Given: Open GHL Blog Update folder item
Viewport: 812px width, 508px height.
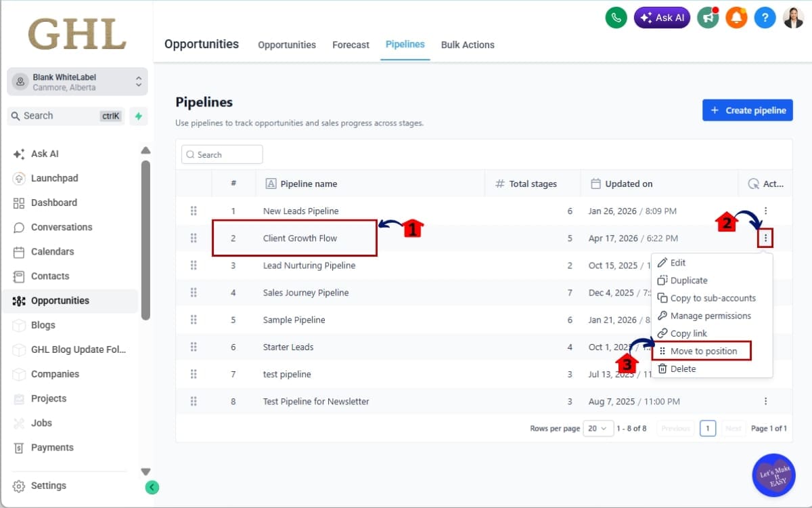Looking at the screenshot, I should pos(78,350).
